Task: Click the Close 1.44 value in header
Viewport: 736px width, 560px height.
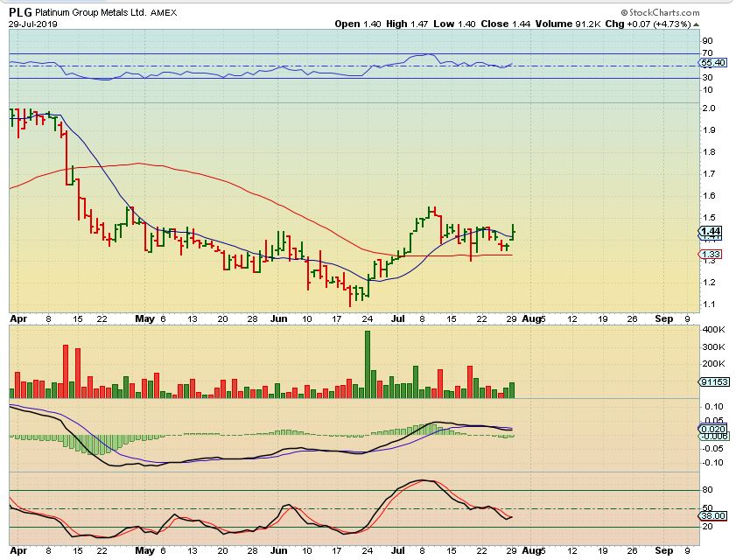Action: click(506, 24)
